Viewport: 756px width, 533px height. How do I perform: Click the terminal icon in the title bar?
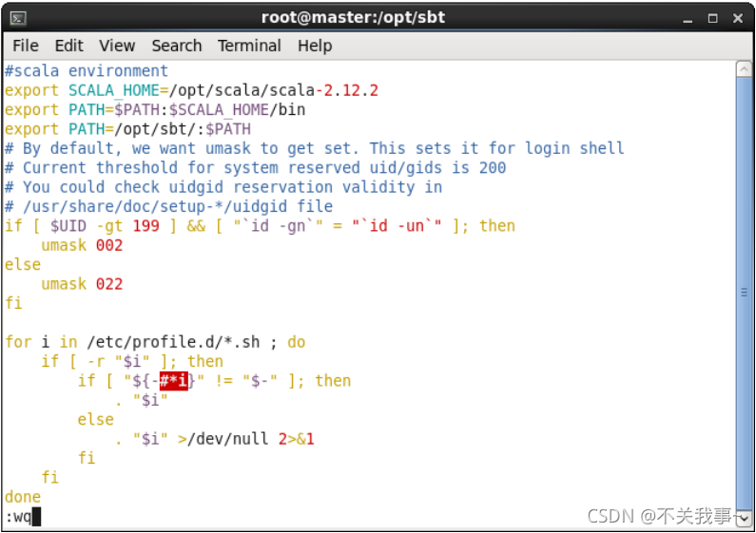[18, 19]
